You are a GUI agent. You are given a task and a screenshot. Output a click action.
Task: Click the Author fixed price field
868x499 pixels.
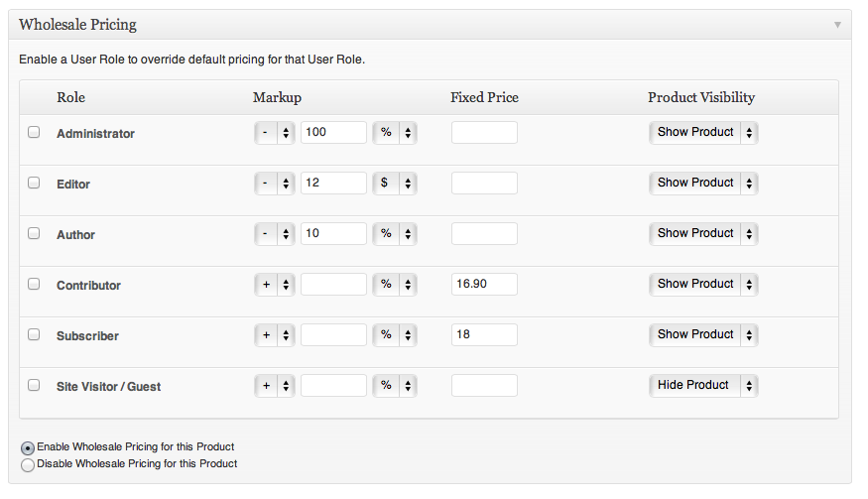pyautogui.click(x=484, y=233)
